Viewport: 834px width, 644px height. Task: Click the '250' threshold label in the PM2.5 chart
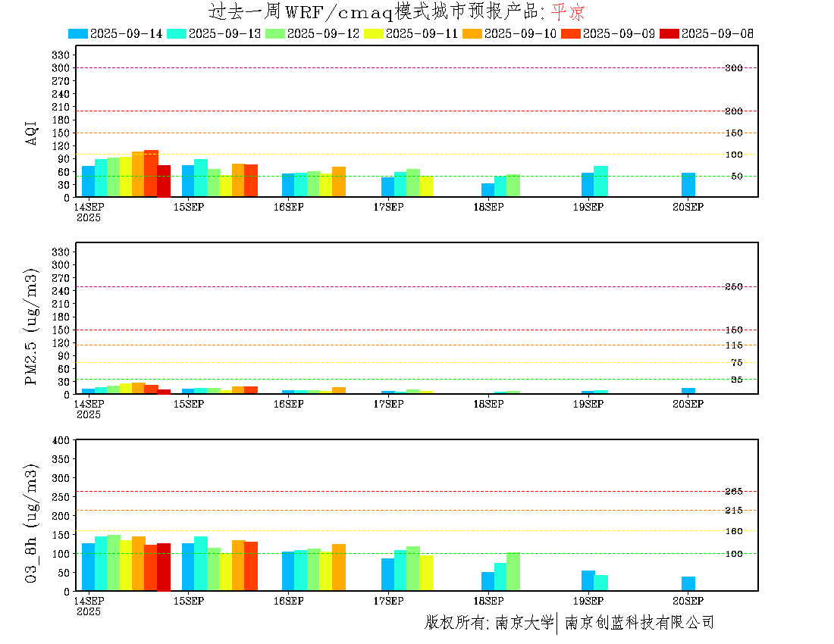734,287
